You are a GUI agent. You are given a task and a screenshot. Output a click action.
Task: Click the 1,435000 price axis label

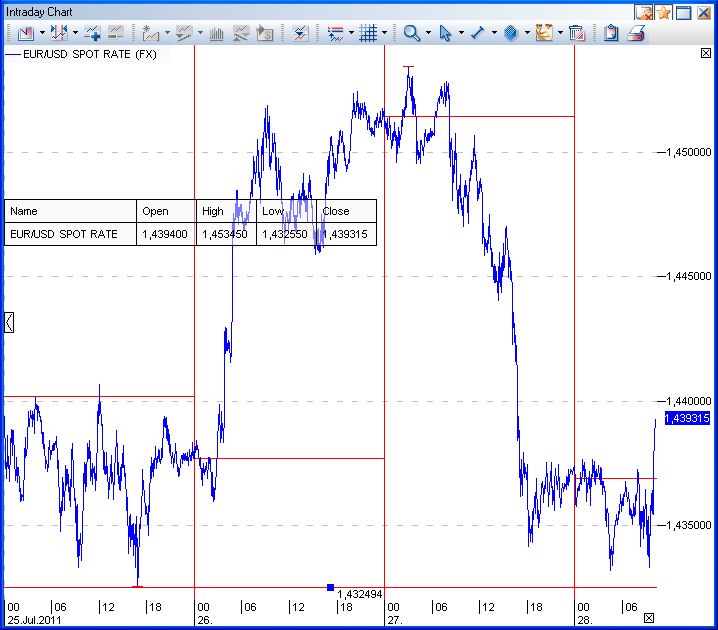click(689, 525)
